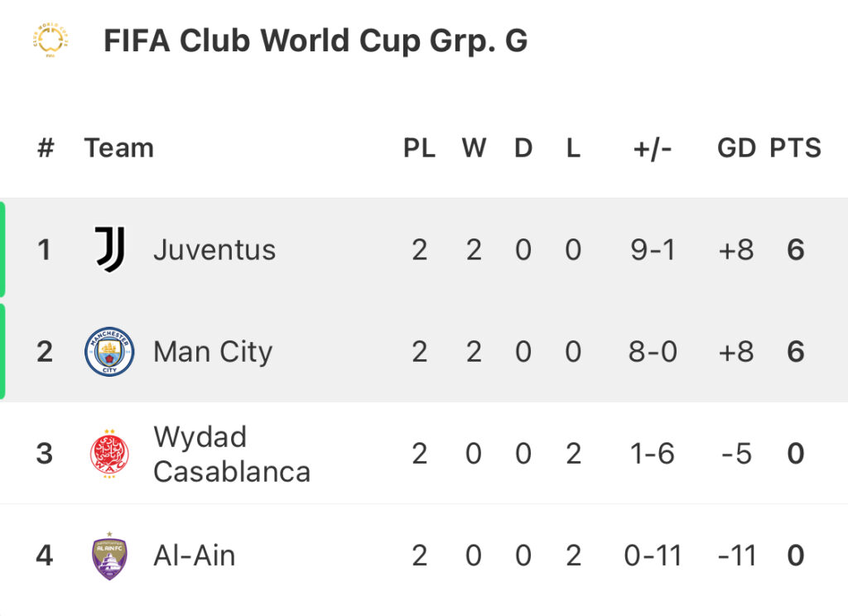Click Man City's 8-0 goals record
The height and width of the screenshot is (616, 848).
click(x=653, y=352)
